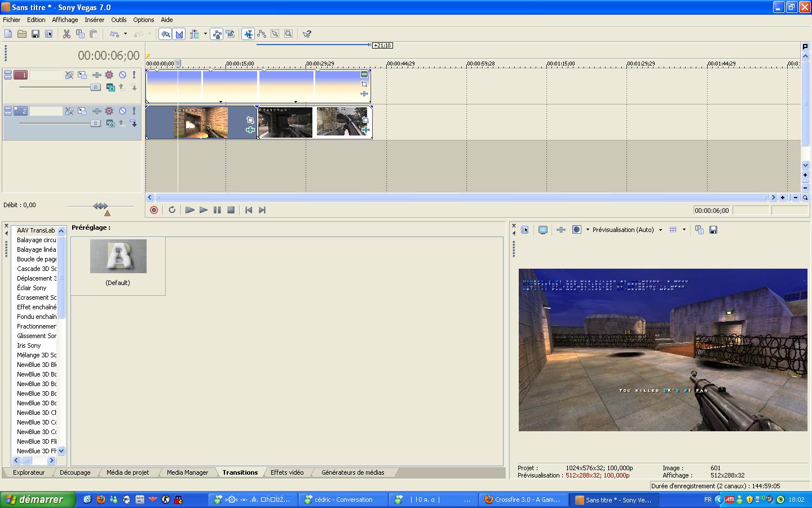Image resolution: width=812 pixels, height=508 pixels.
Task: Select the (Default) transition preset thumbnail
Action: pyautogui.click(x=118, y=256)
